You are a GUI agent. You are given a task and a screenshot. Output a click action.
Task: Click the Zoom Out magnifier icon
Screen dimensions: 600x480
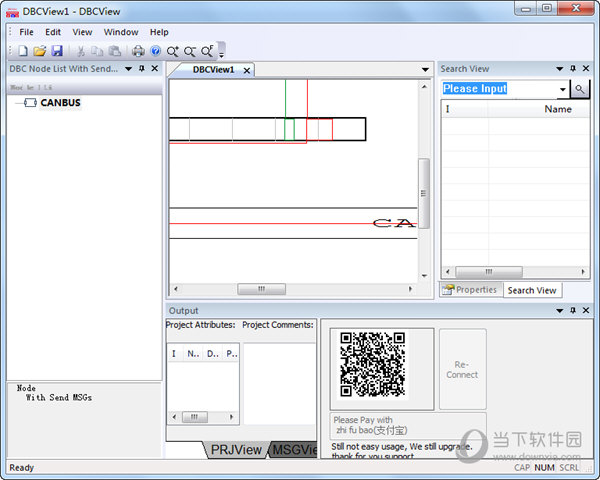pyautogui.click(x=190, y=51)
